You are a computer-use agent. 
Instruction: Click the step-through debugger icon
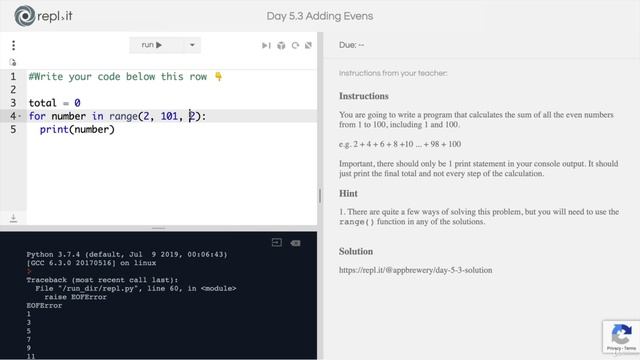coord(266,45)
